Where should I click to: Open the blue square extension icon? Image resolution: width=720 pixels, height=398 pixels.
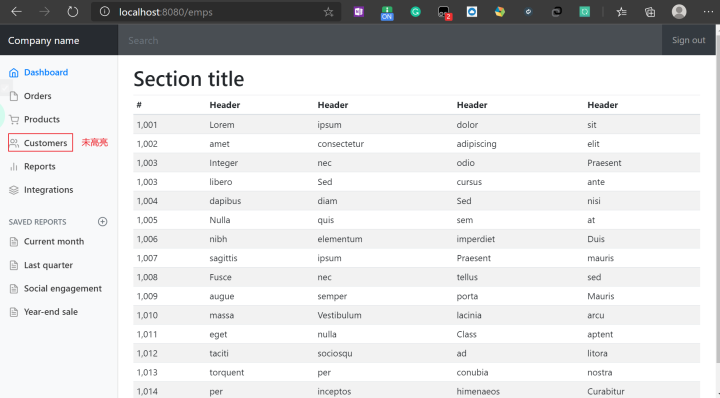(472, 12)
